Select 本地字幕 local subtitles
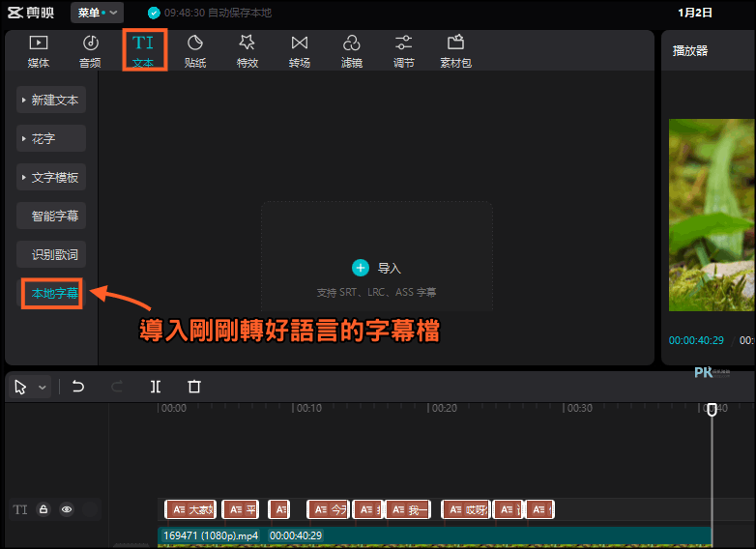Viewport: 756px width, 549px height. [x=52, y=293]
